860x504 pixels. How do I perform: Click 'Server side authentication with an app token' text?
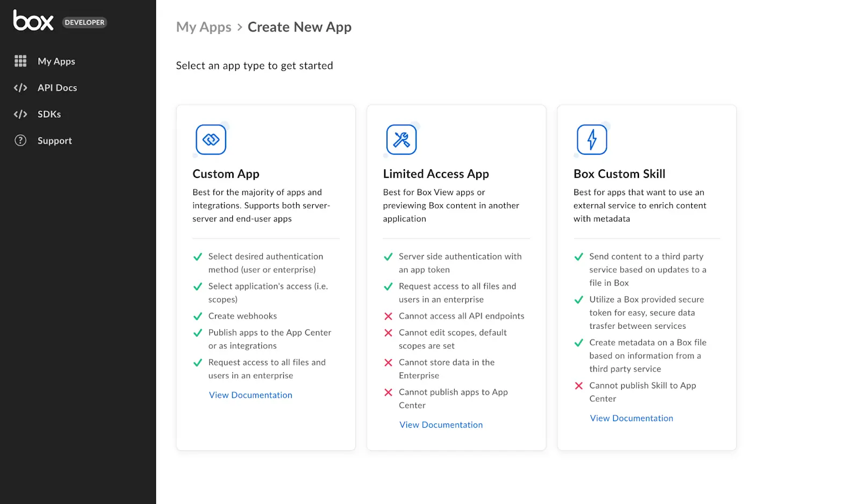460,263
